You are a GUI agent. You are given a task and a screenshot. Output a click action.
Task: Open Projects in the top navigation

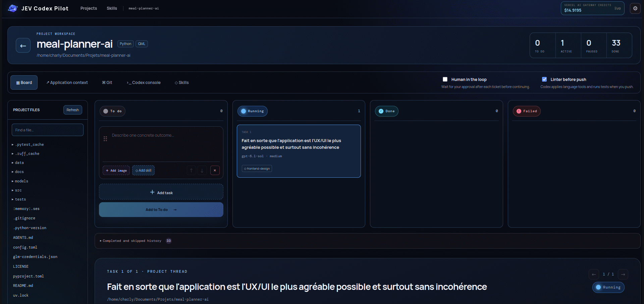pyautogui.click(x=89, y=8)
